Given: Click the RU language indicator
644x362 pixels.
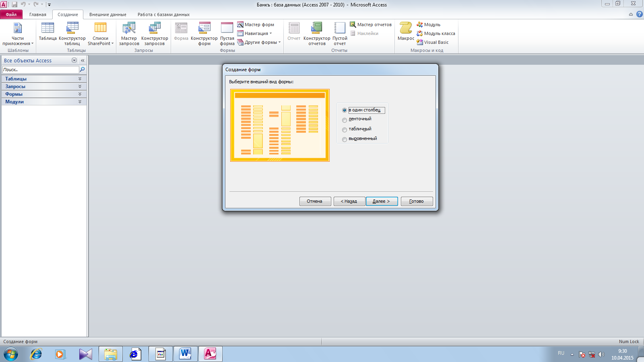Looking at the screenshot, I should pos(561,353).
